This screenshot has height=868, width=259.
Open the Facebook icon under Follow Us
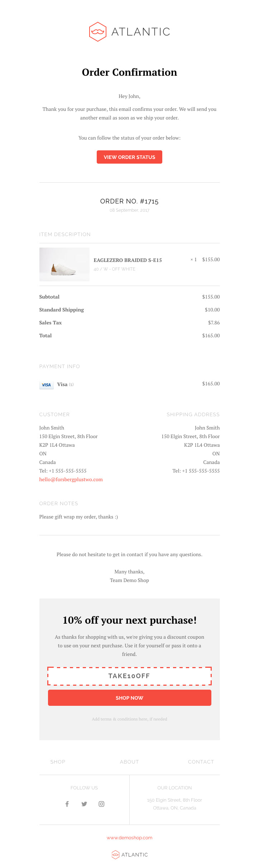click(67, 804)
